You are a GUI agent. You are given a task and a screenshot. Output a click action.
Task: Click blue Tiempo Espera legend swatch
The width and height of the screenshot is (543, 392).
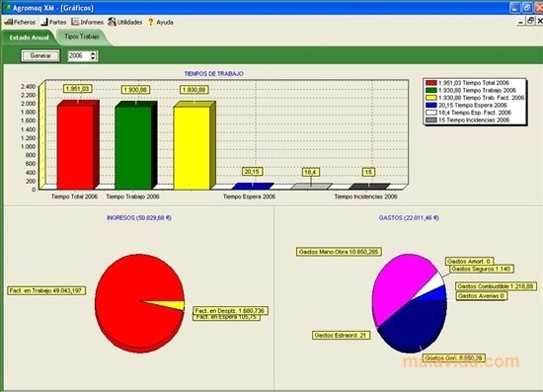[x=431, y=105]
